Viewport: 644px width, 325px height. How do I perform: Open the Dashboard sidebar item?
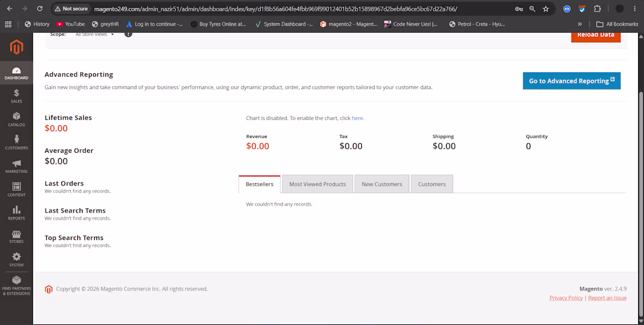[x=16, y=73]
